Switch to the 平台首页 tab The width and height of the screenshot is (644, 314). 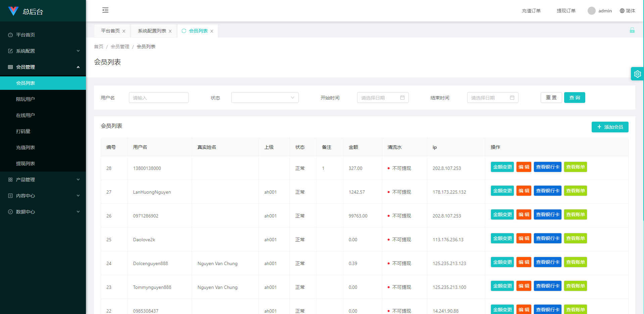click(x=110, y=31)
